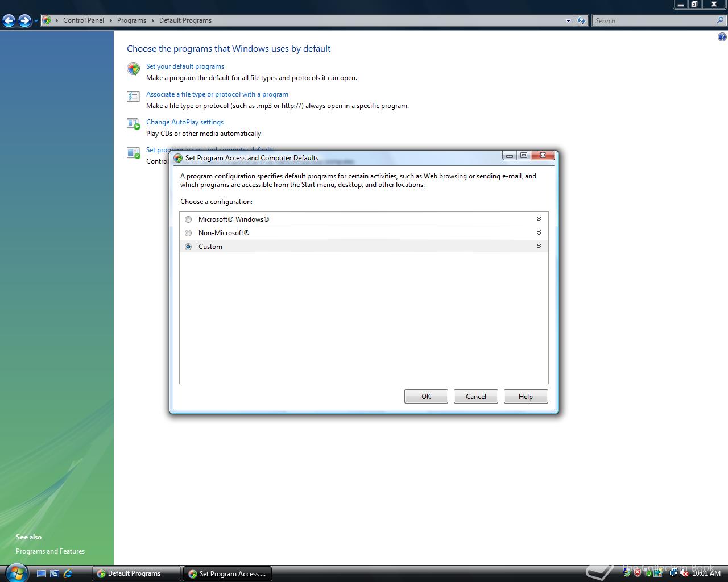Click the taskbar clock showing 10:01 AM
Screen dimensions: 728x582
click(x=706, y=573)
